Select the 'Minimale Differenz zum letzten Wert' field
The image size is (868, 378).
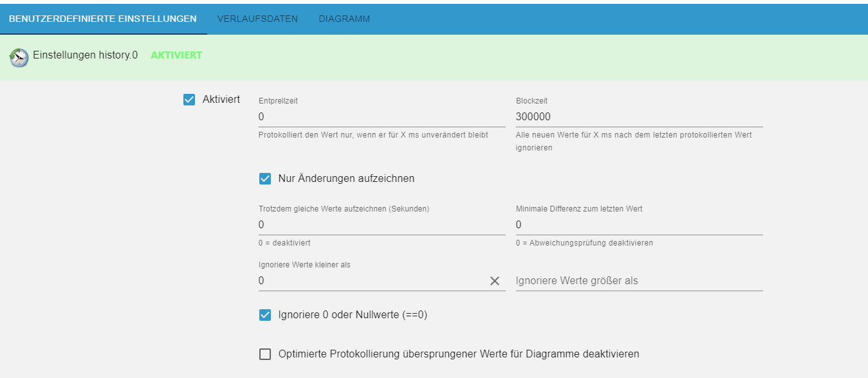click(638, 225)
